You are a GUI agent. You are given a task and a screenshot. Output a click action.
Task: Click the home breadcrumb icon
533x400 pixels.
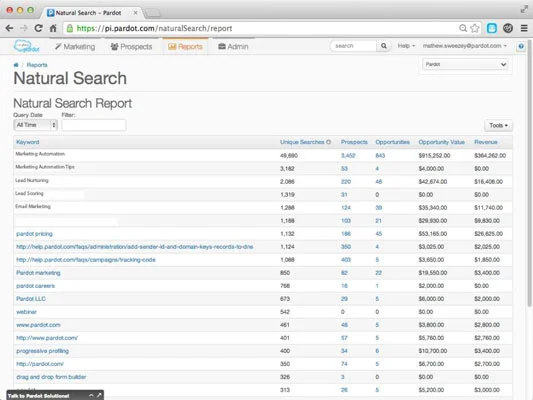pos(16,65)
